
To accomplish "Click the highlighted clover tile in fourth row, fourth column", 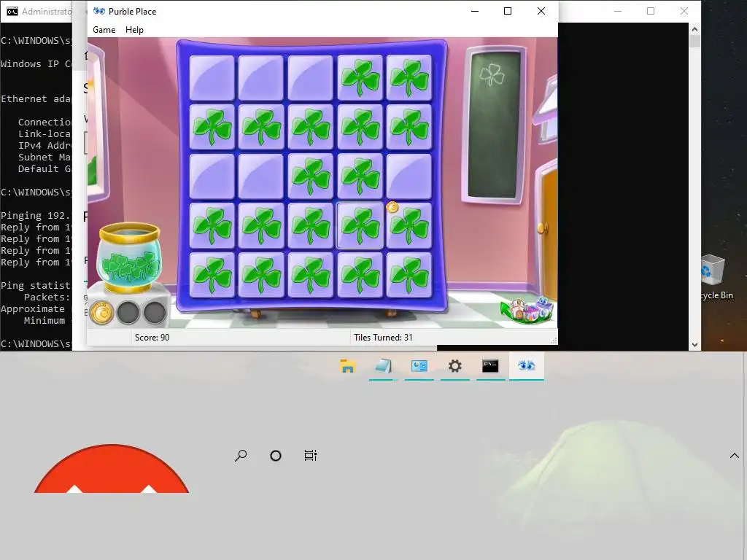I will 360,226.
